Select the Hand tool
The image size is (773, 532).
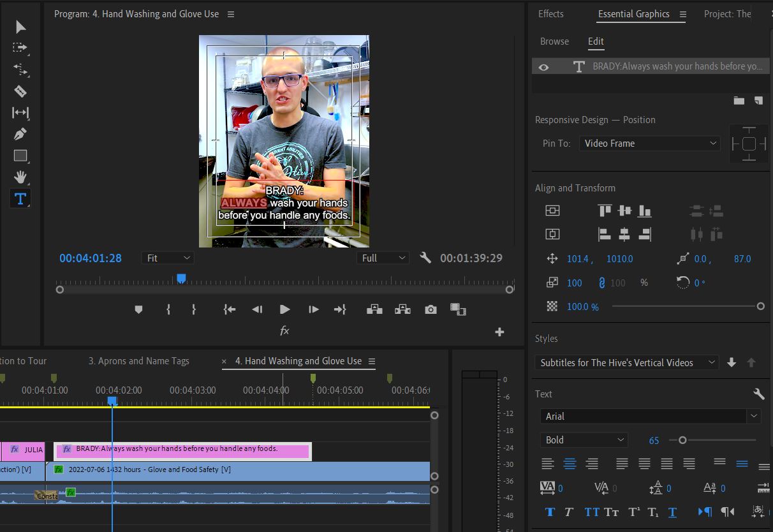tap(20, 177)
